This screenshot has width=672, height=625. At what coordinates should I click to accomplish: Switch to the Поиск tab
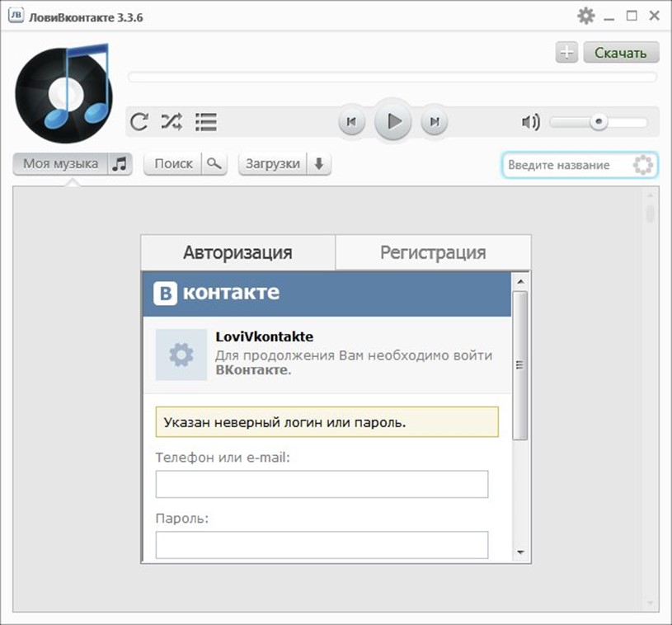(186, 164)
